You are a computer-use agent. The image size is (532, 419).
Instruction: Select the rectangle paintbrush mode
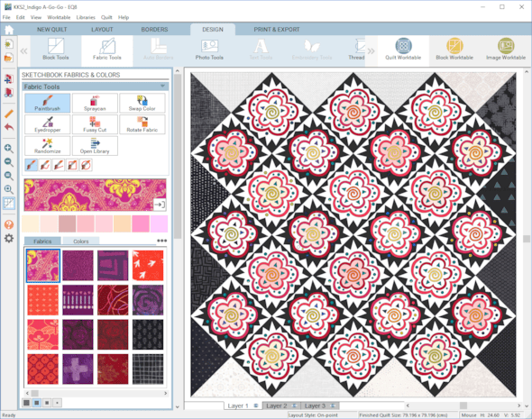[x=72, y=165]
